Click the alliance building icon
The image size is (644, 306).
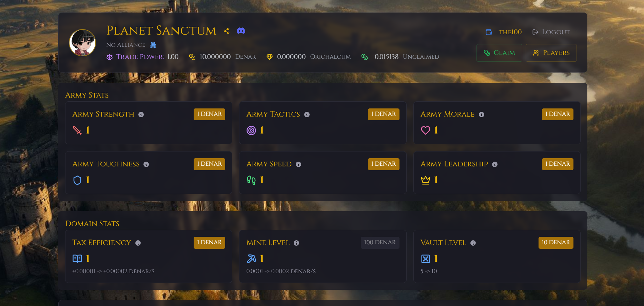(x=153, y=45)
